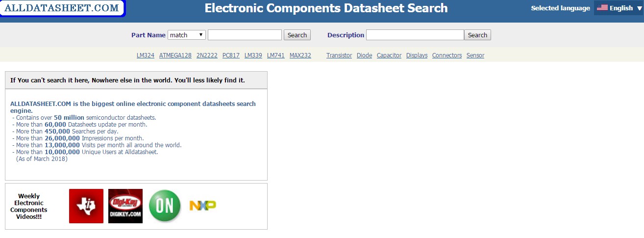Click the Part Name search button
This screenshot has width=644, height=238.
click(297, 35)
